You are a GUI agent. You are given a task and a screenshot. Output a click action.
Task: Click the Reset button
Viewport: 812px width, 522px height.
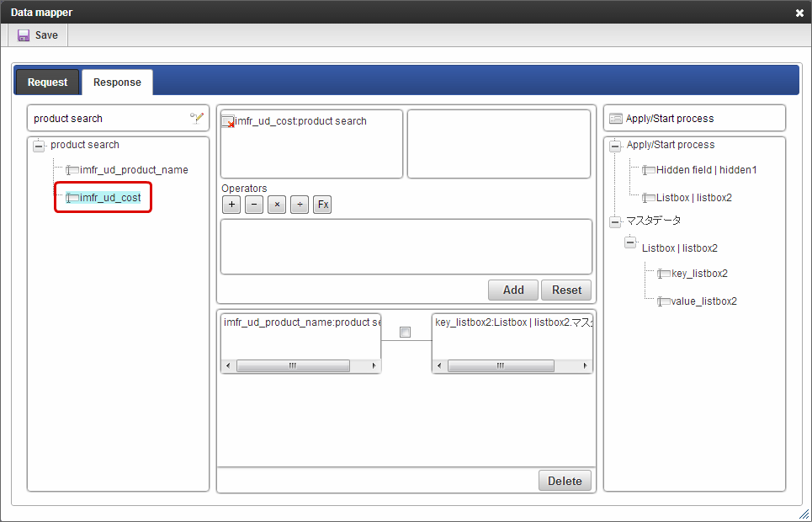pyautogui.click(x=566, y=290)
